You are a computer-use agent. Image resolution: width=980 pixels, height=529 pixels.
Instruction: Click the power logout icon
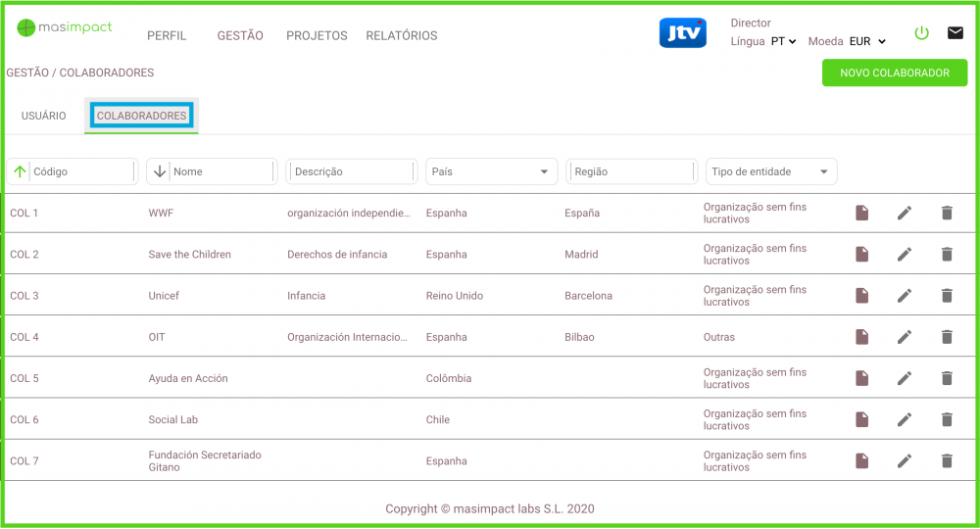pyautogui.click(x=921, y=33)
